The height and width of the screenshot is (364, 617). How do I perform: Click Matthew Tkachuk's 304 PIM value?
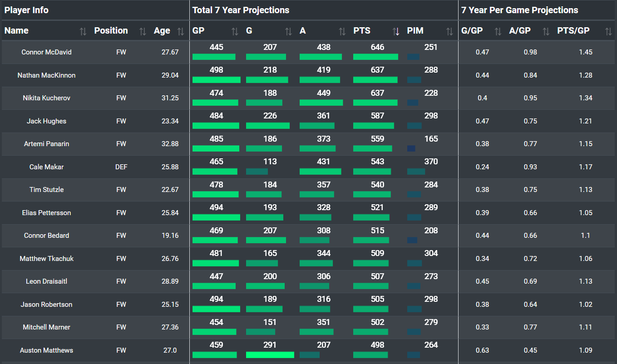(431, 253)
